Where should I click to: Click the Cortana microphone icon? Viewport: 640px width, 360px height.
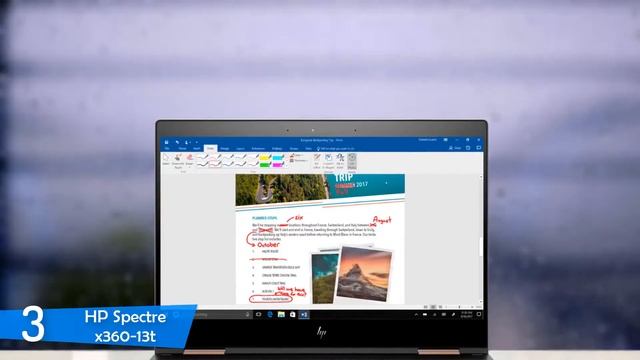point(247,315)
